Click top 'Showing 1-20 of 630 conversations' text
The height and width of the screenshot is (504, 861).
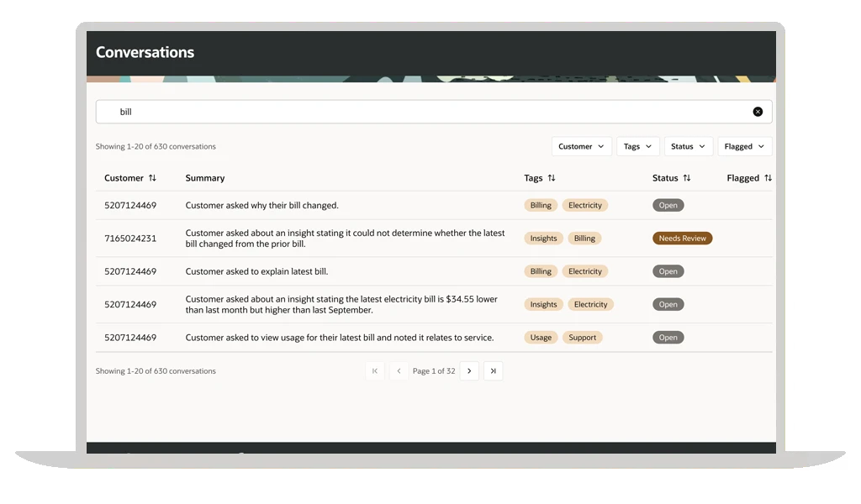156,146
